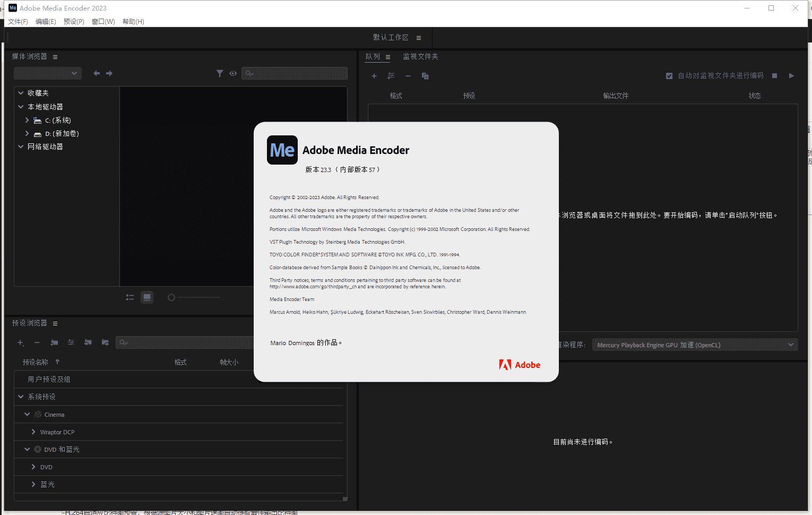Navigate back with the left arrow icon
The height and width of the screenshot is (515, 812).
97,73
